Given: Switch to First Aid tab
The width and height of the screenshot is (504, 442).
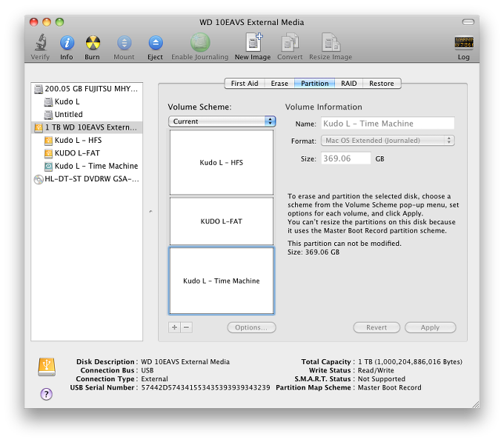Looking at the screenshot, I should [245, 84].
